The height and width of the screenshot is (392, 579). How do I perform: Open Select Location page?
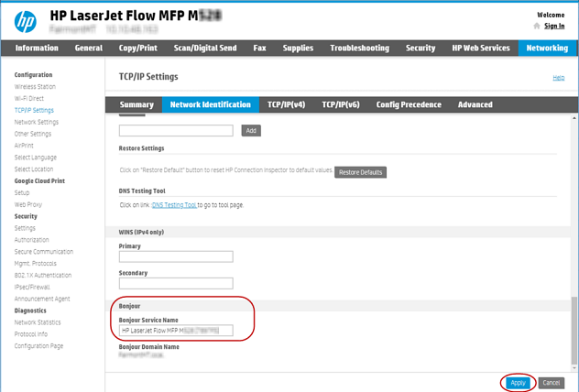tap(34, 169)
